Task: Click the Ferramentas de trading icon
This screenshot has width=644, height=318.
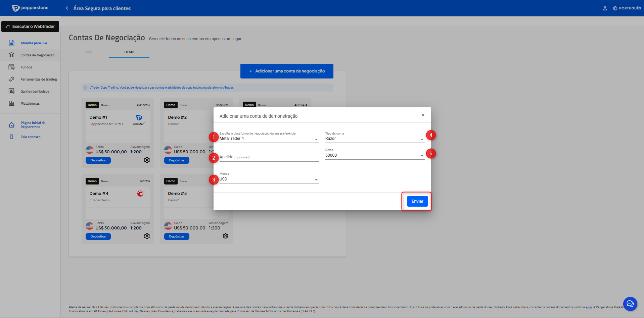Action: pyautogui.click(x=11, y=79)
